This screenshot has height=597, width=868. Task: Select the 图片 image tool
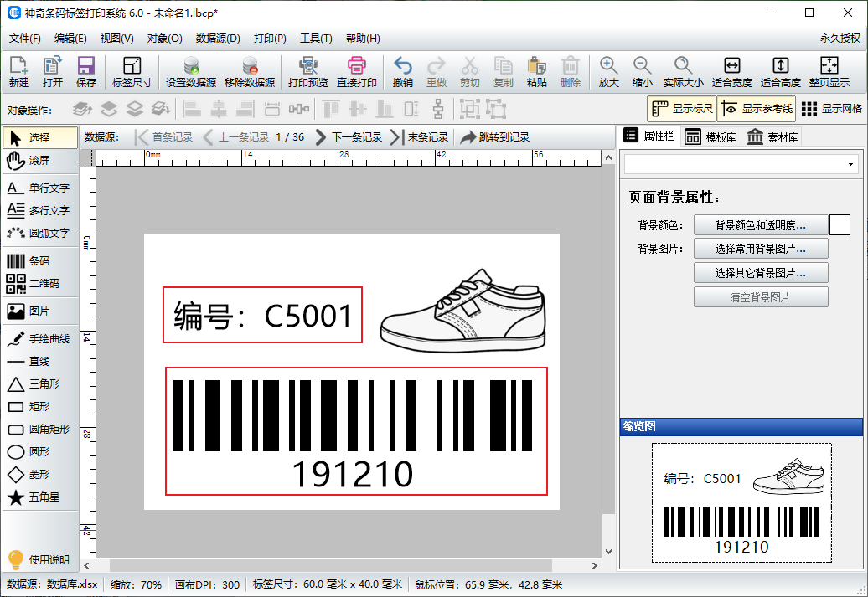click(40, 311)
